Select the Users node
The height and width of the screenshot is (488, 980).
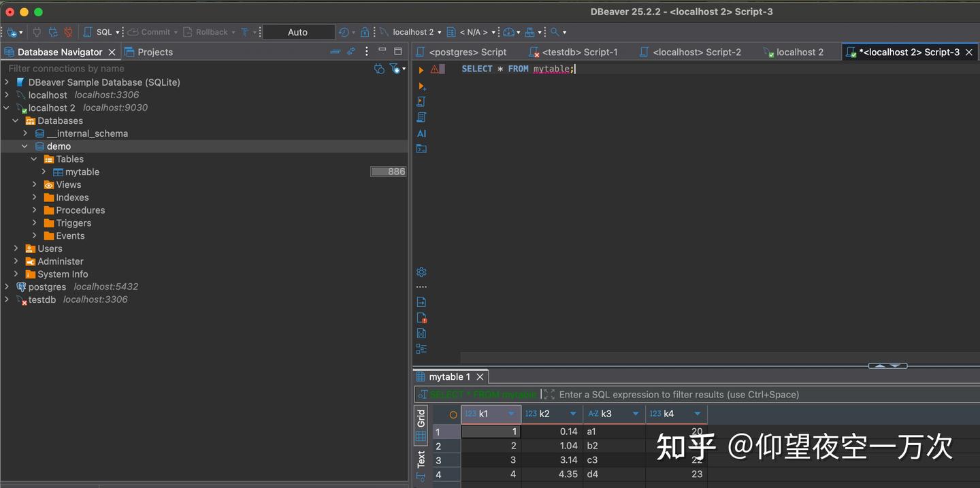(x=50, y=248)
